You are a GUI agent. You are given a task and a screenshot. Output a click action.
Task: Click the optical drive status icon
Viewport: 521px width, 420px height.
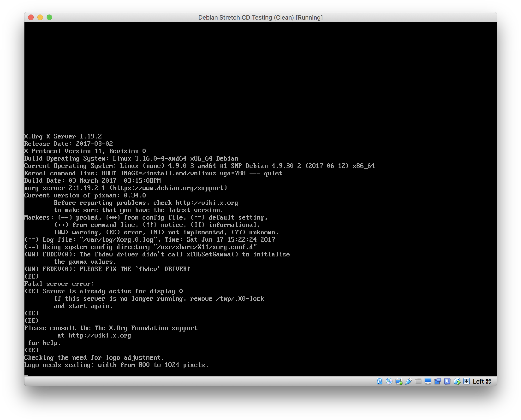pyautogui.click(x=389, y=381)
